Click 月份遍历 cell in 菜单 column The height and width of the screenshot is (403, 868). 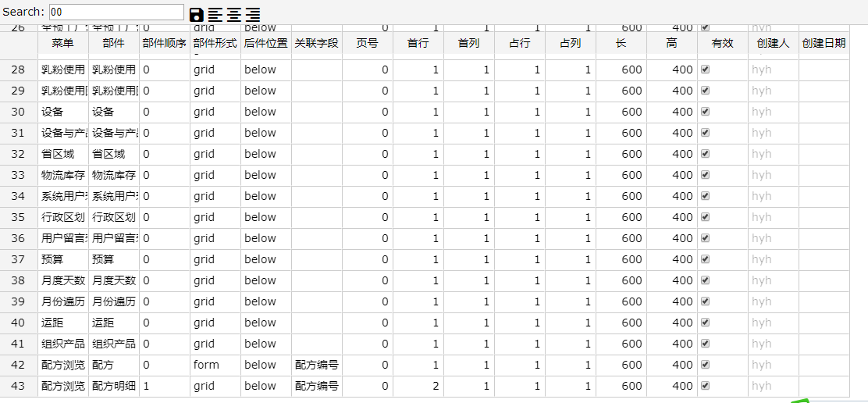pos(63,301)
